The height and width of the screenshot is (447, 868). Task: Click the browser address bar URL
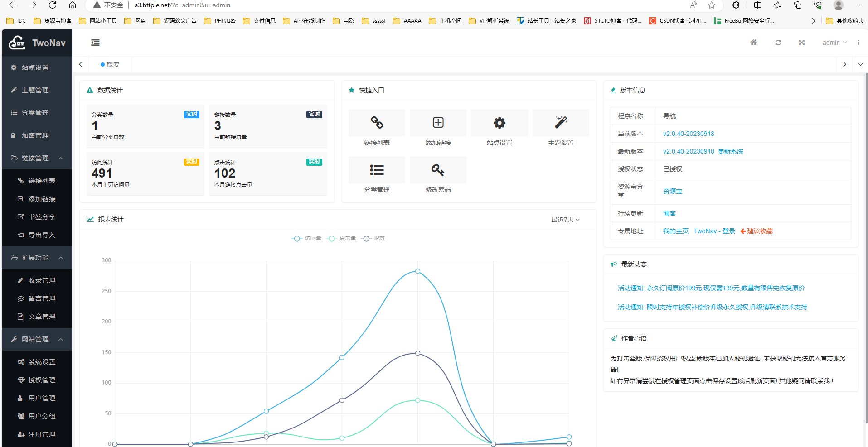(x=182, y=5)
